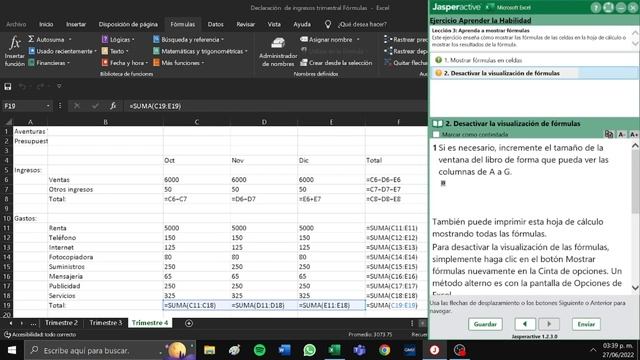Click Rastrear precedentes
Screen dimensions: 640x360
coord(406,40)
